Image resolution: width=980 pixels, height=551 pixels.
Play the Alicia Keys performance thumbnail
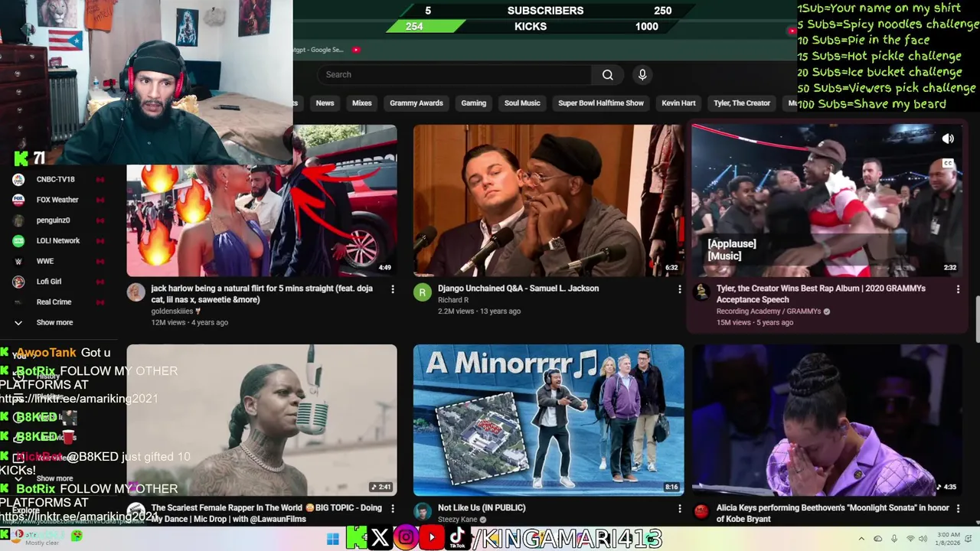click(x=827, y=420)
